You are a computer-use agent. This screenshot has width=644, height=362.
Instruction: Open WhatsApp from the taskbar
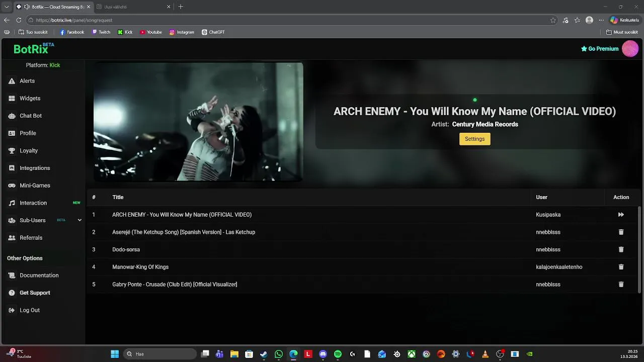[x=279, y=354]
